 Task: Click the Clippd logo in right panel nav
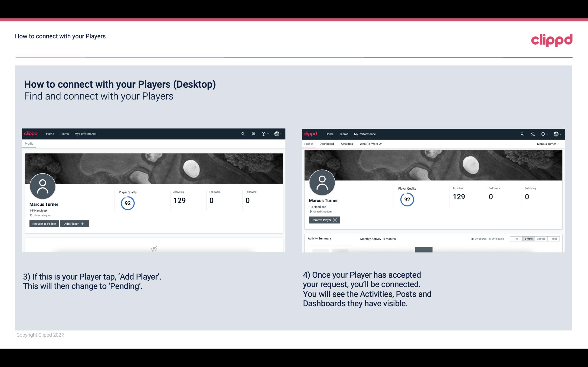click(310, 133)
